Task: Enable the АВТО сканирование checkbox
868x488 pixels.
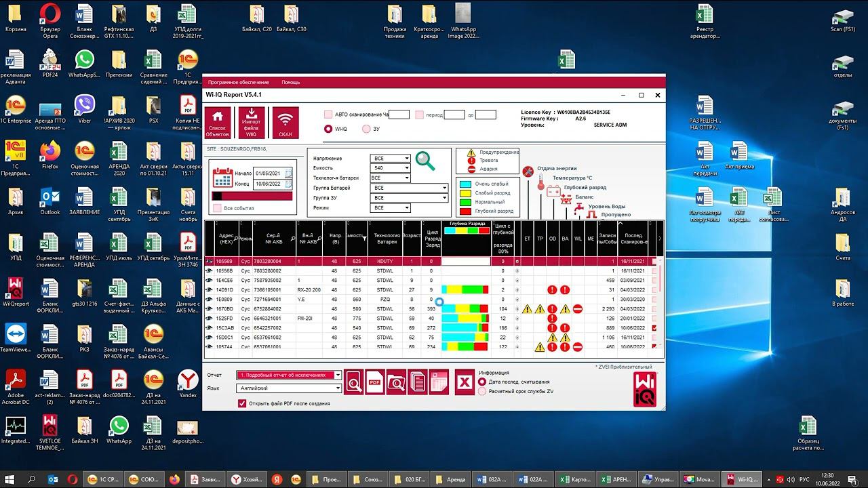Action: (328, 115)
